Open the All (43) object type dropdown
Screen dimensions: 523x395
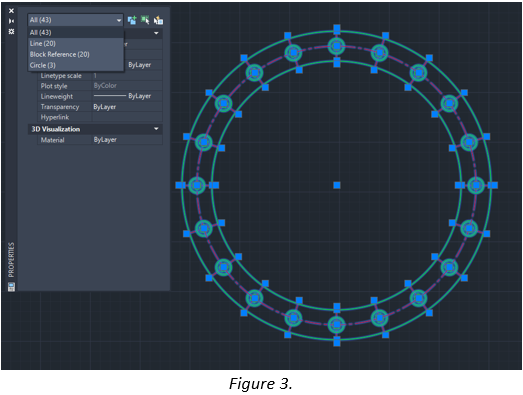click(75, 20)
